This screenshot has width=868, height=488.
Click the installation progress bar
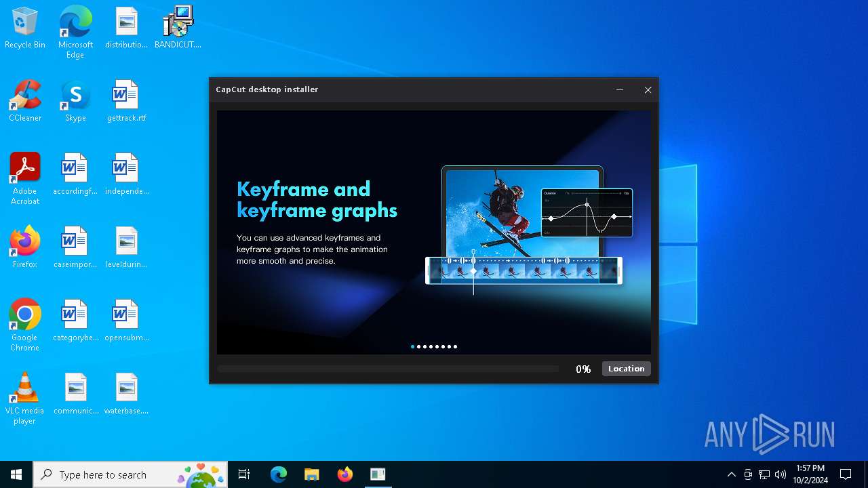click(388, 369)
